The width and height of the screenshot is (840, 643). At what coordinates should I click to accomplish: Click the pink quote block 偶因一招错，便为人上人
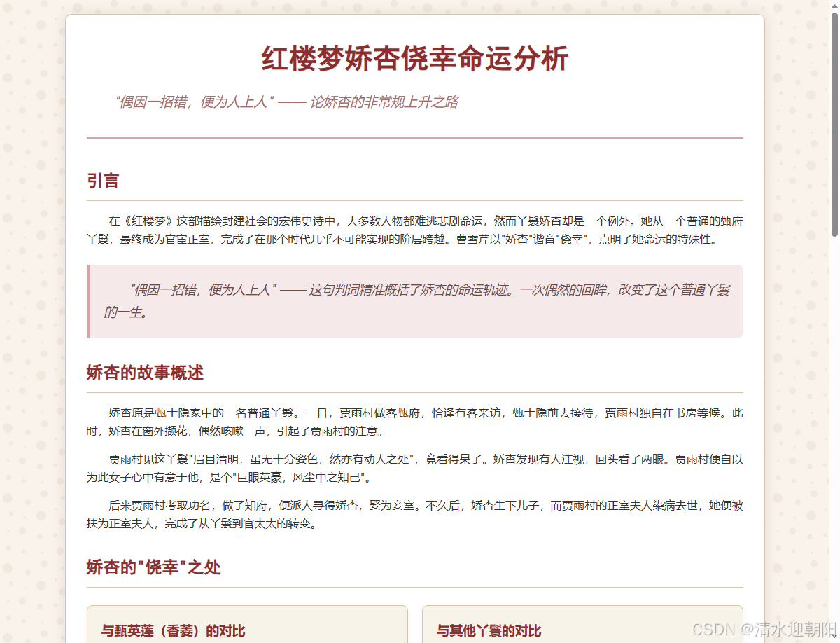[414, 301]
